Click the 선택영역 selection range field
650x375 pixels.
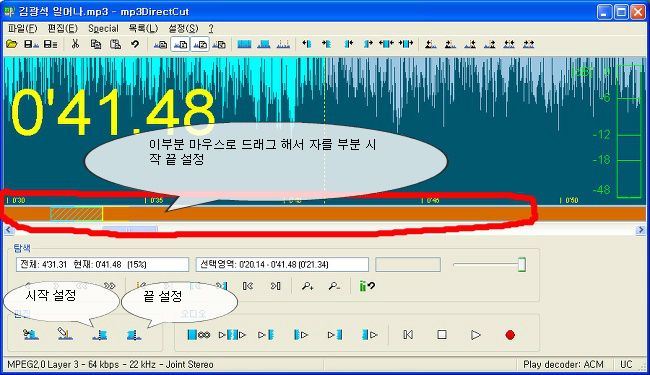(282, 264)
